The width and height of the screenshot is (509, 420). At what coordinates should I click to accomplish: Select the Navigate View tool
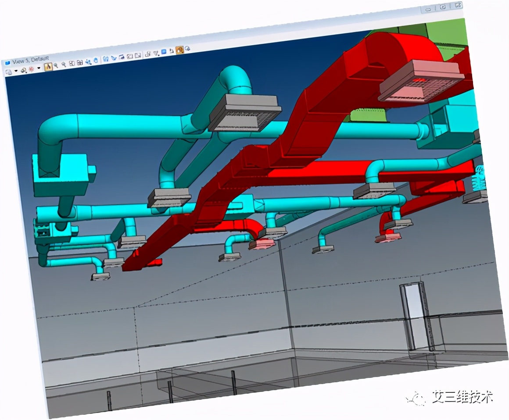click(122, 57)
